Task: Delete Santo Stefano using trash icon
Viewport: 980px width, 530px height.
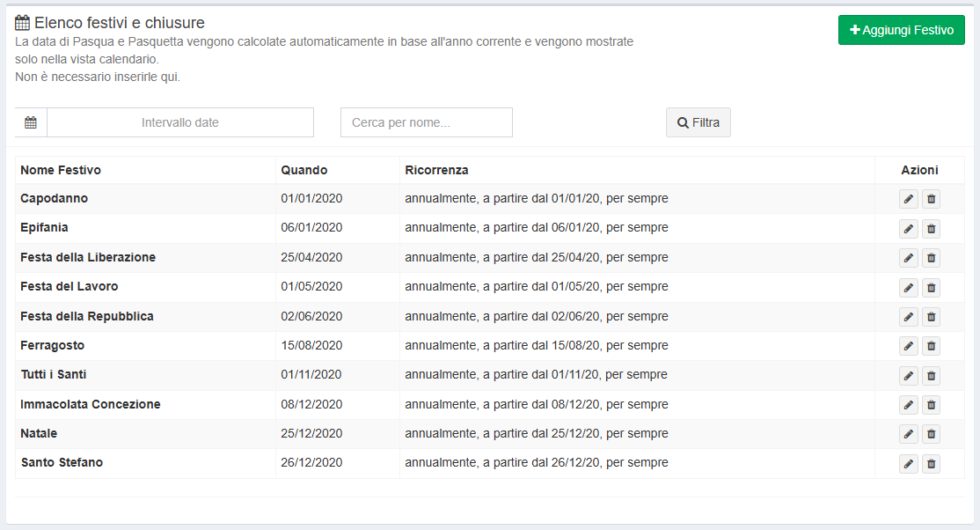Action: (932, 464)
